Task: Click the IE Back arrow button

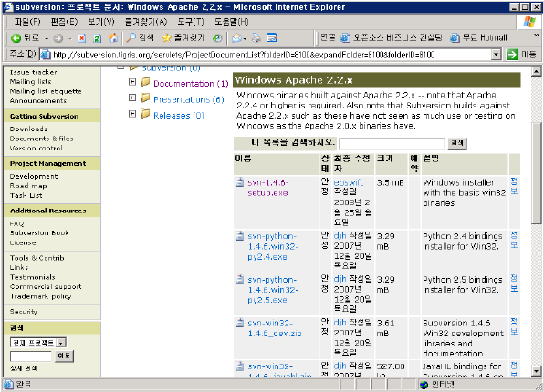Action: pyautogui.click(x=16, y=38)
